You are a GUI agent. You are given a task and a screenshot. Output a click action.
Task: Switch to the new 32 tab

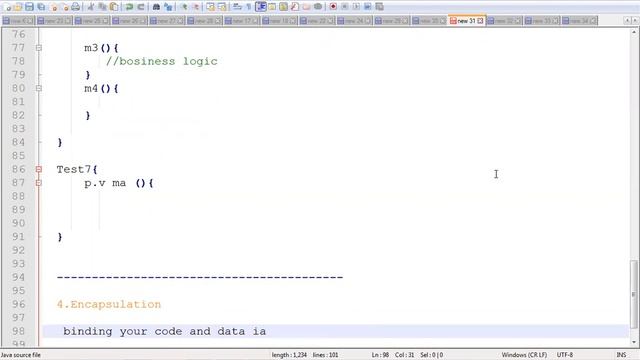pos(504,20)
